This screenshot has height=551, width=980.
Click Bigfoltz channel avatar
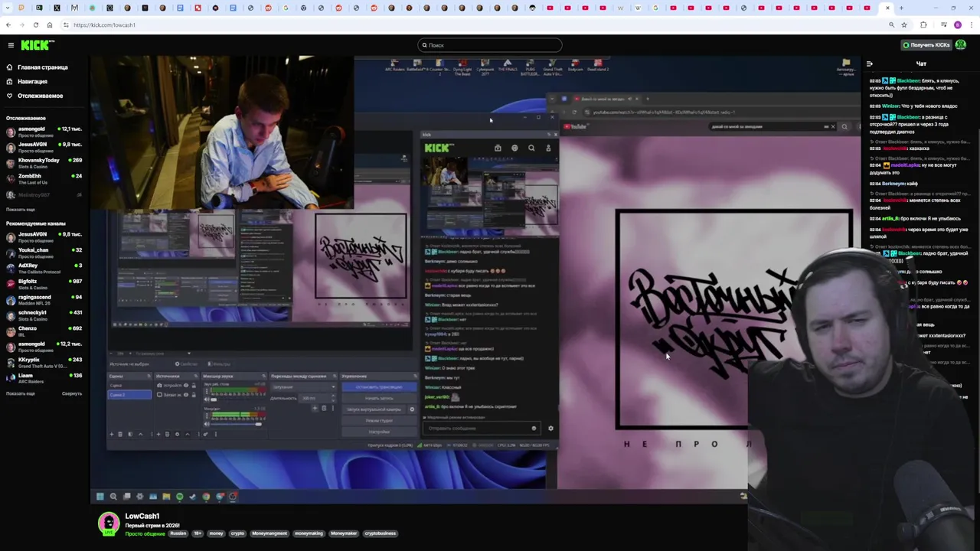(x=11, y=284)
